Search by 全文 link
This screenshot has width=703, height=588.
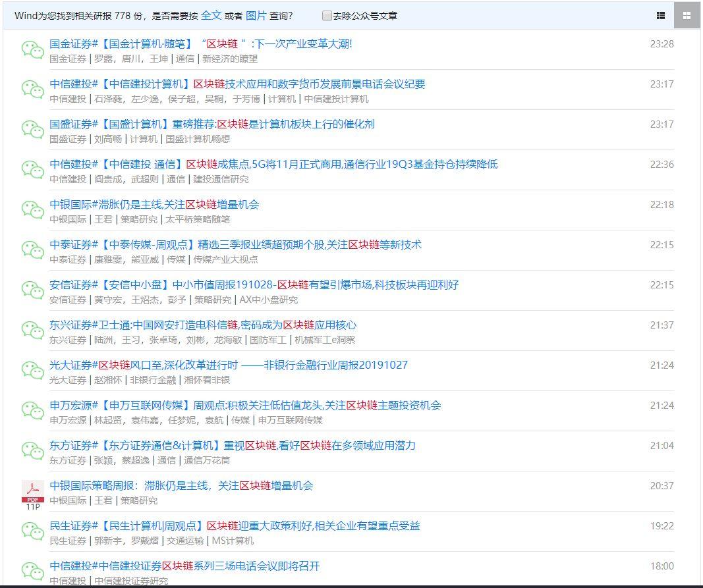pyautogui.click(x=211, y=15)
